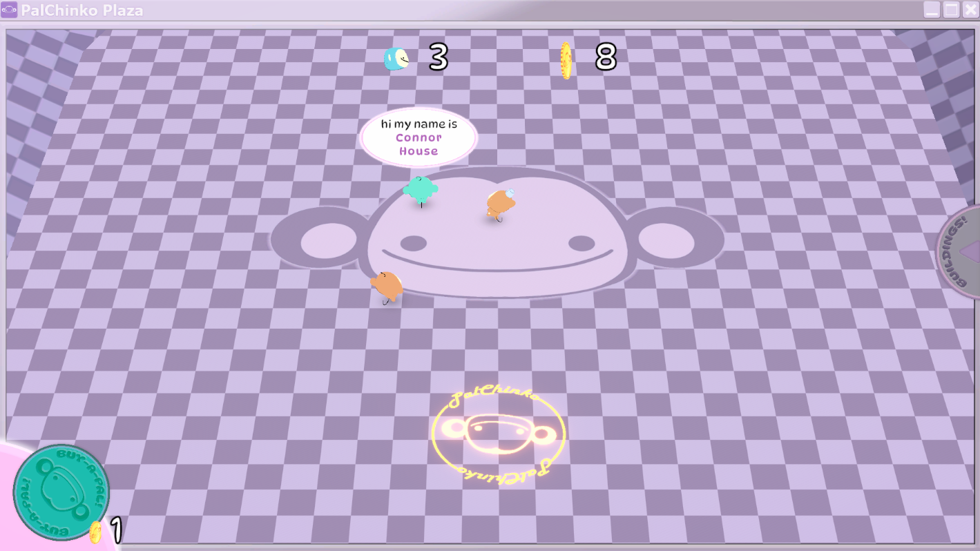Select the orange pal without a bow
The height and width of the screenshot is (551, 980).
(x=387, y=286)
